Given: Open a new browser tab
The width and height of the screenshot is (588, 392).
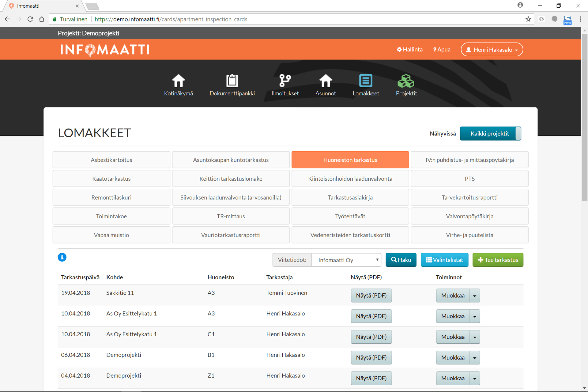Looking at the screenshot, I should pyautogui.click(x=92, y=6).
